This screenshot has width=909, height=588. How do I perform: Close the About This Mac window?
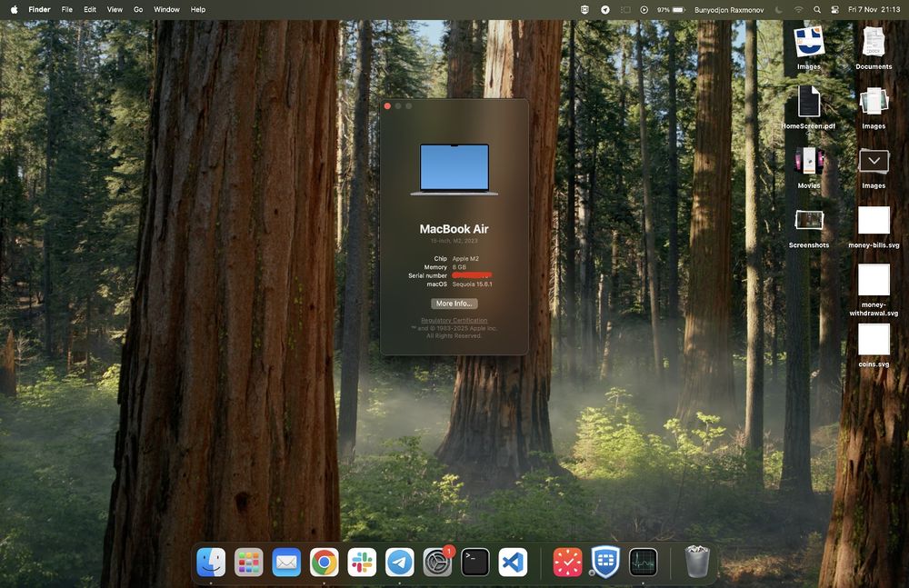(x=387, y=106)
